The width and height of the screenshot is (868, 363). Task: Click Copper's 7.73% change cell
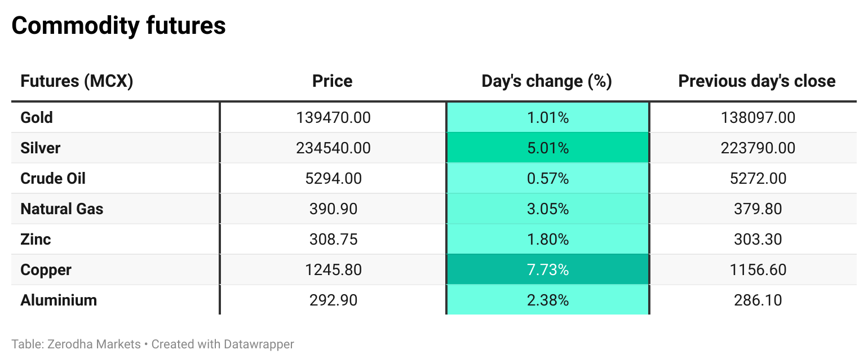547,270
